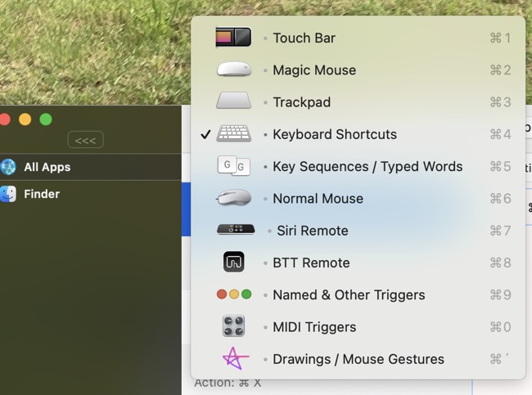Click the BTT Remote app icon

point(234,262)
